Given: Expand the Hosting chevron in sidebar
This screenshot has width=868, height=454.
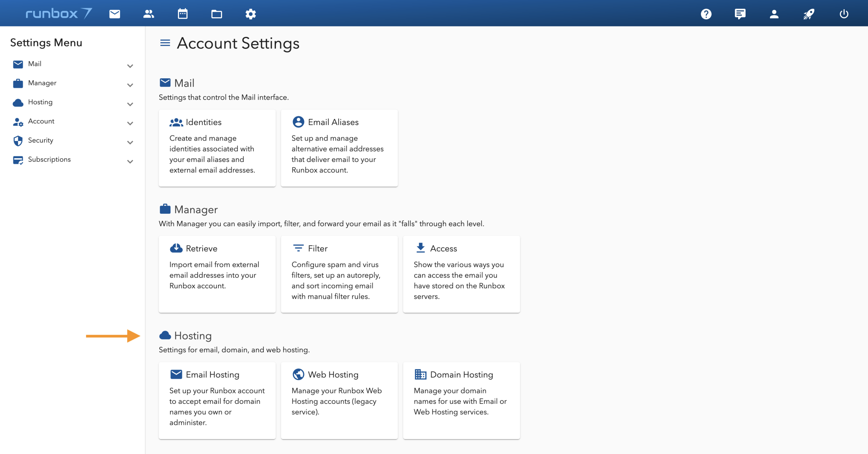Looking at the screenshot, I should (130, 104).
